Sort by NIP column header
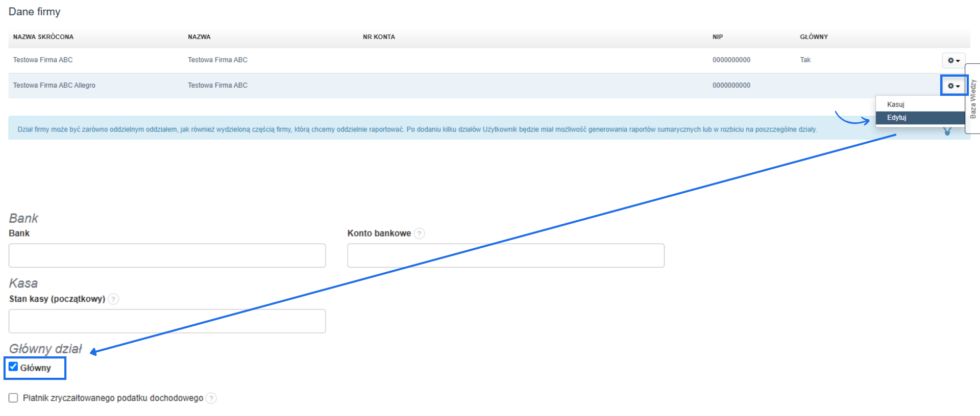The width and height of the screenshot is (980, 416). (x=718, y=37)
